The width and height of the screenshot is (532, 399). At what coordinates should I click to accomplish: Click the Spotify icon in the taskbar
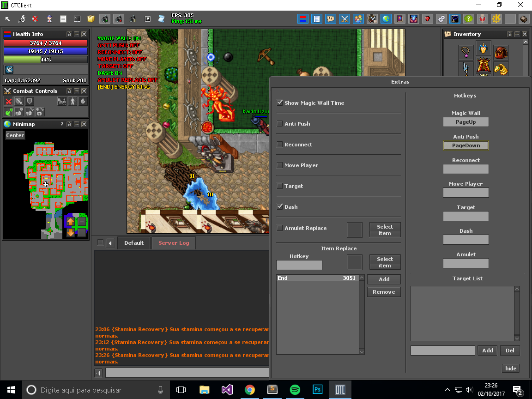295,389
